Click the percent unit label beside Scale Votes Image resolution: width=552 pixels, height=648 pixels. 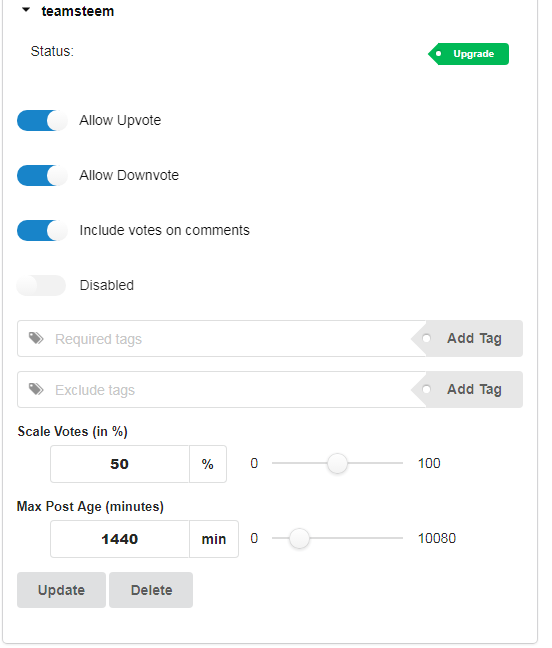pos(208,464)
